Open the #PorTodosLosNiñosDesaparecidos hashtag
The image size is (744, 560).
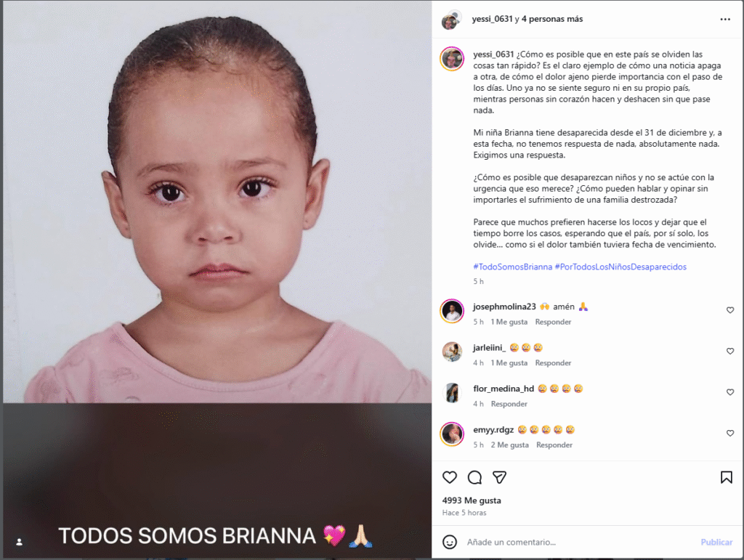coord(620,267)
